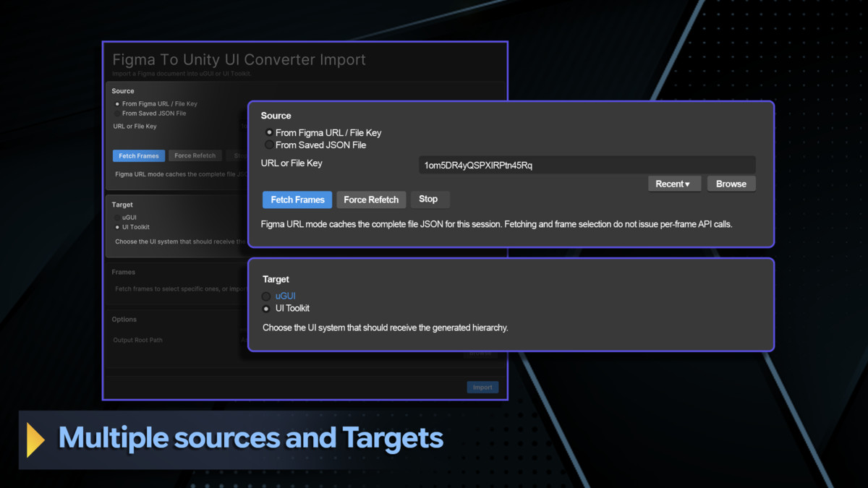Click the Import button in the dimmed window
Image resolution: width=868 pixels, height=488 pixels.
(x=482, y=388)
